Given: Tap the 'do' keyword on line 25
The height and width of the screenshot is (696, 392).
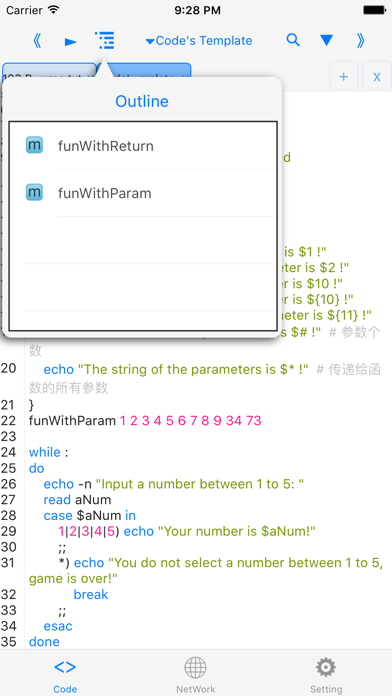Looking at the screenshot, I should pos(36,468).
